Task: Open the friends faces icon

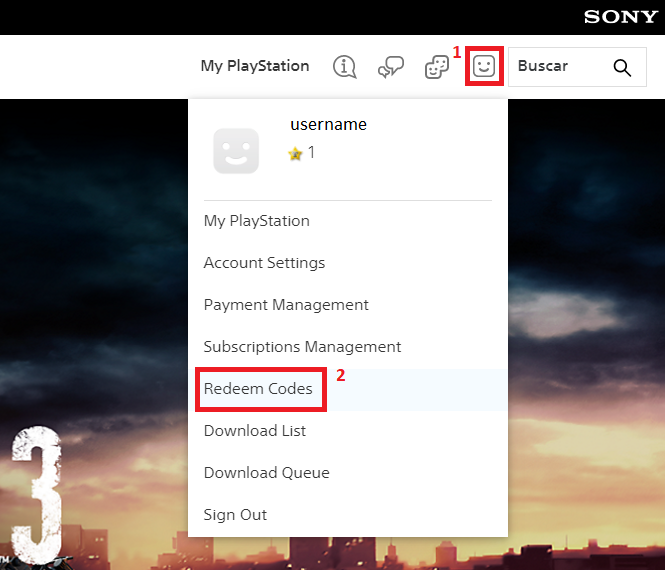Action: (x=437, y=67)
